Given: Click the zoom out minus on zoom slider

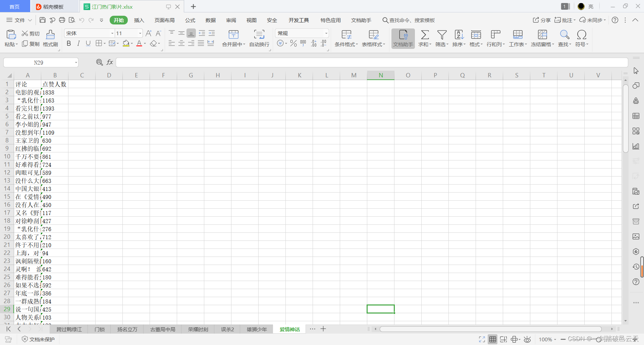Looking at the screenshot, I should click(x=563, y=339).
